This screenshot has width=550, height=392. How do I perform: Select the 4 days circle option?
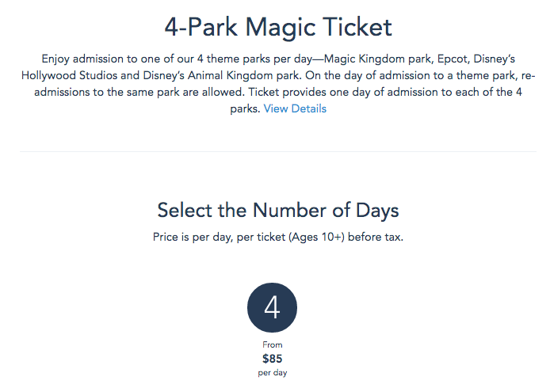pyautogui.click(x=272, y=307)
